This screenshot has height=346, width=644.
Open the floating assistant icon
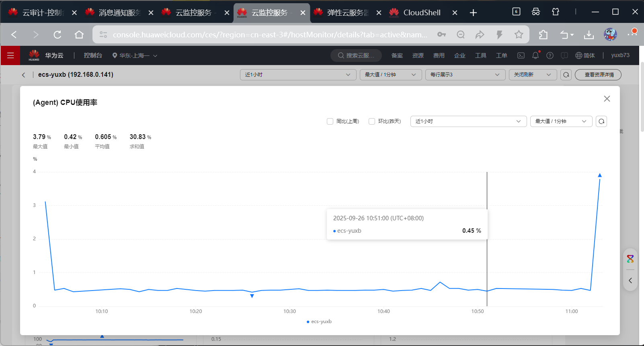[x=630, y=259]
